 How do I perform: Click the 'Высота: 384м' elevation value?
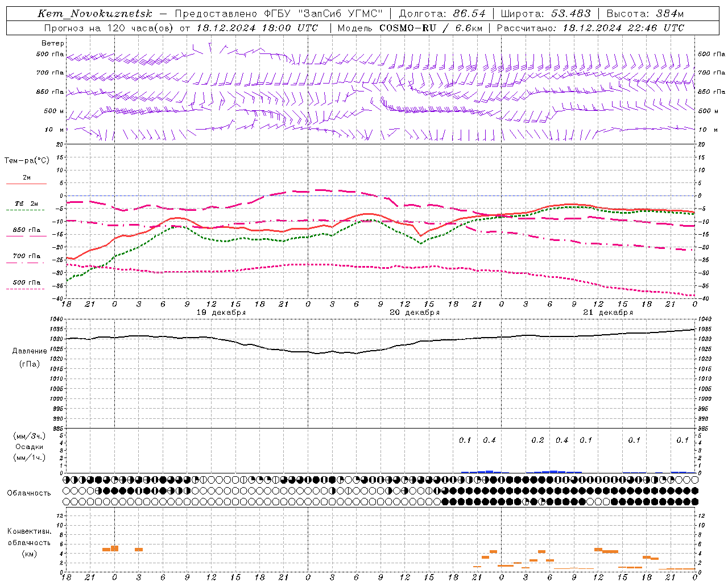[645, 14]
